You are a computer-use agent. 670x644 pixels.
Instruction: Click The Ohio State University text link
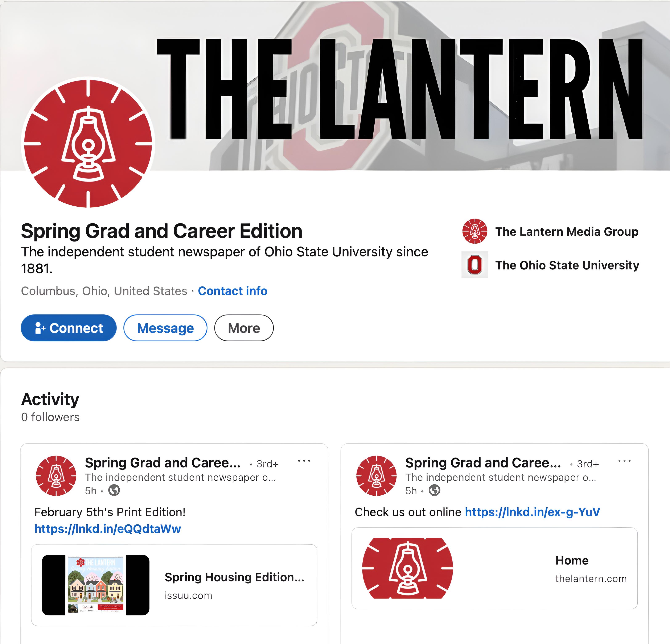coord(567,265)
